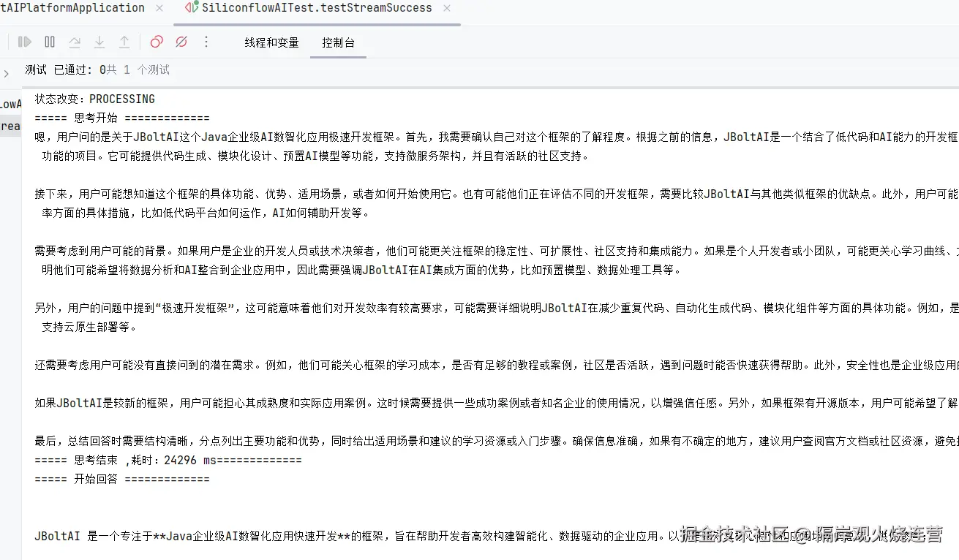Click the Step Into icon
The width and height of the screenshot is (959, 560).
[99, 42]
